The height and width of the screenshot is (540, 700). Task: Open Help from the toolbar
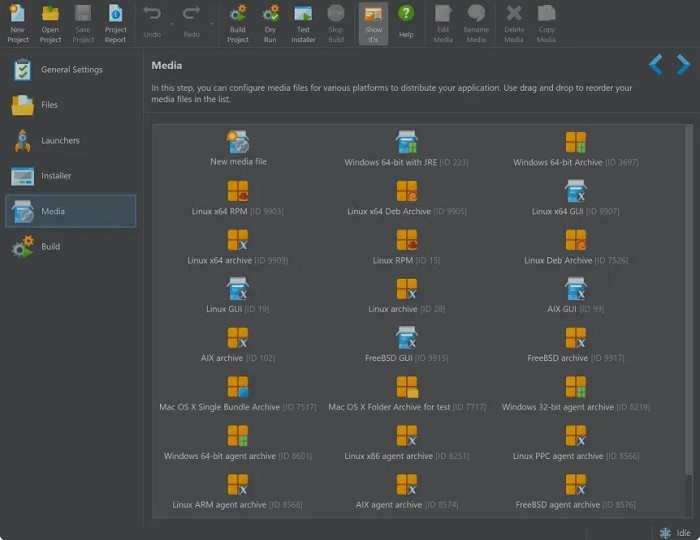(x=406, y=22)
